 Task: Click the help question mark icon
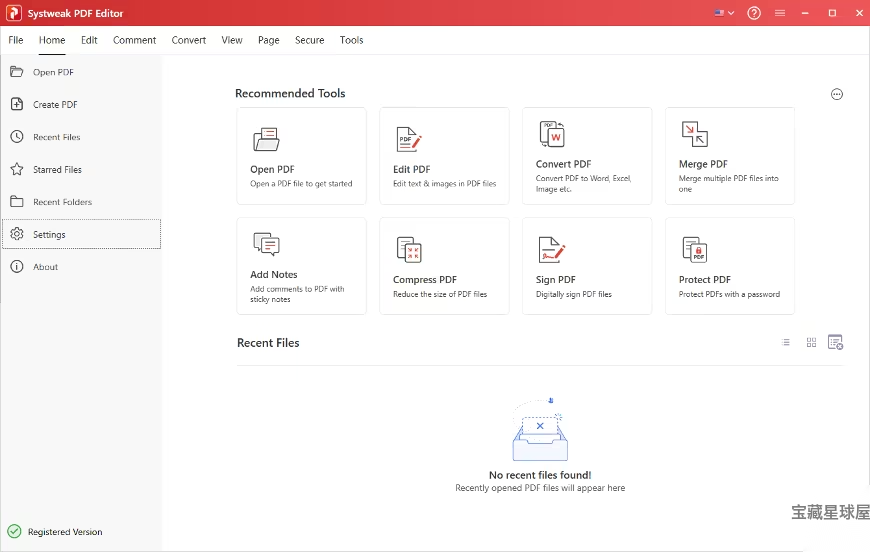(x=754, y=13)
